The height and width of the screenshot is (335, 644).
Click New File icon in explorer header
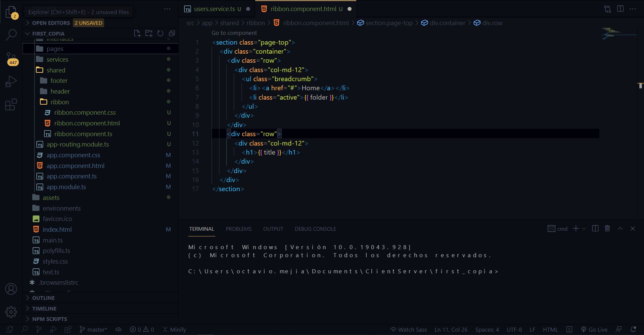[x=137, y=33]
